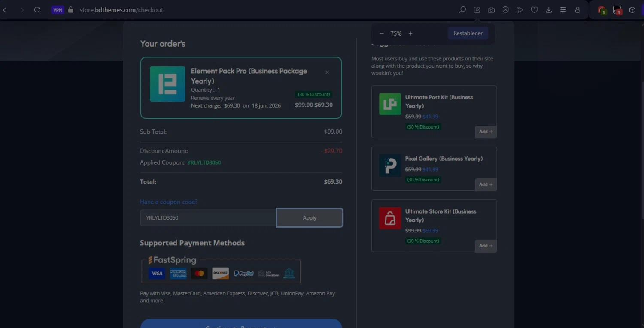Click the 30% Discount badge on Element Pack
This screenshot has width=644, height=328.
point(314,94)
